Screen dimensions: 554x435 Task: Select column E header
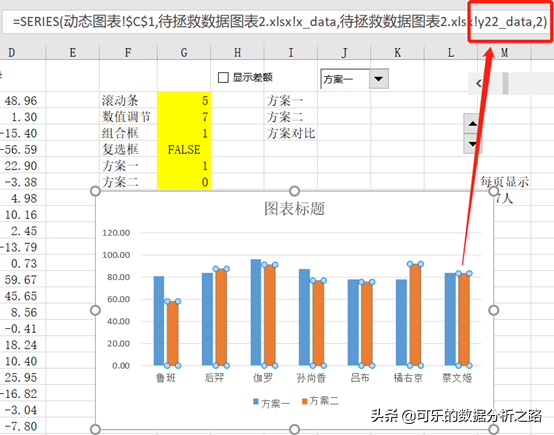click(x=73, y=53)
